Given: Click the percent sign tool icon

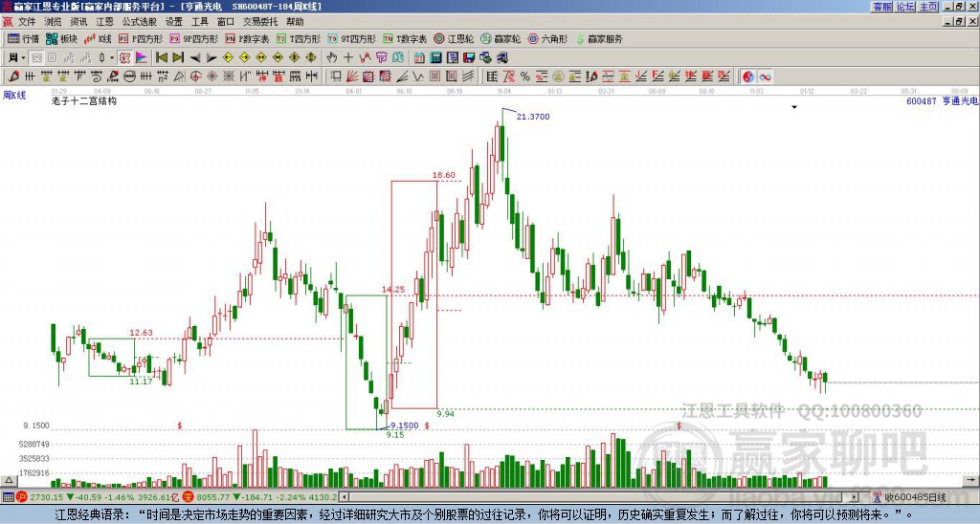Looking at the screenshot, I should [x=525, y=76].
